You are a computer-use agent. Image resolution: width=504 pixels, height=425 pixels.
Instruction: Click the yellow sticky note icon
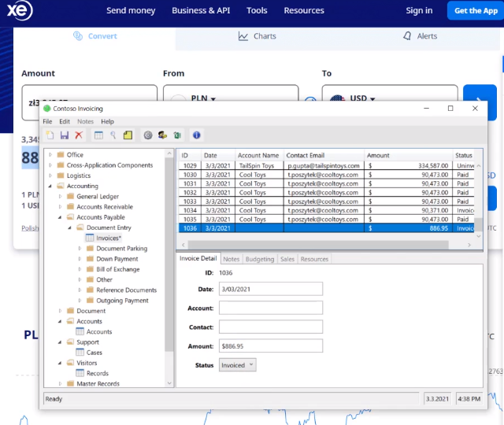click(x=128, y=135)
